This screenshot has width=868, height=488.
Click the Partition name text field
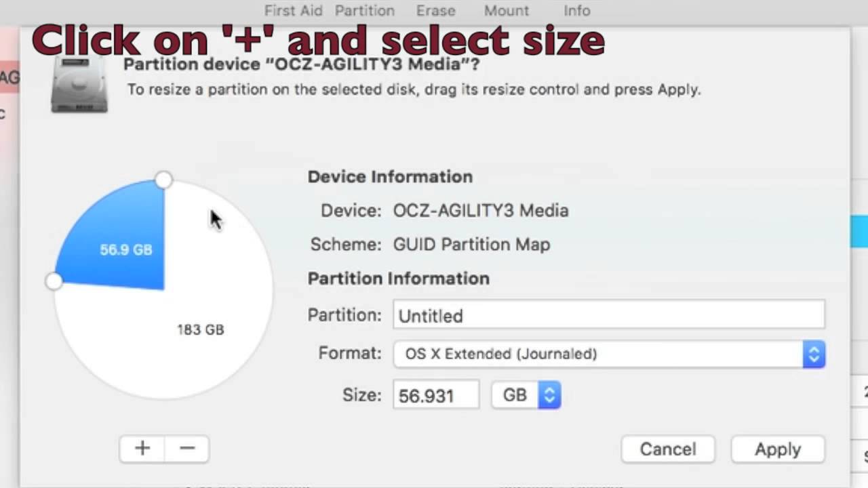pos(608,315)
